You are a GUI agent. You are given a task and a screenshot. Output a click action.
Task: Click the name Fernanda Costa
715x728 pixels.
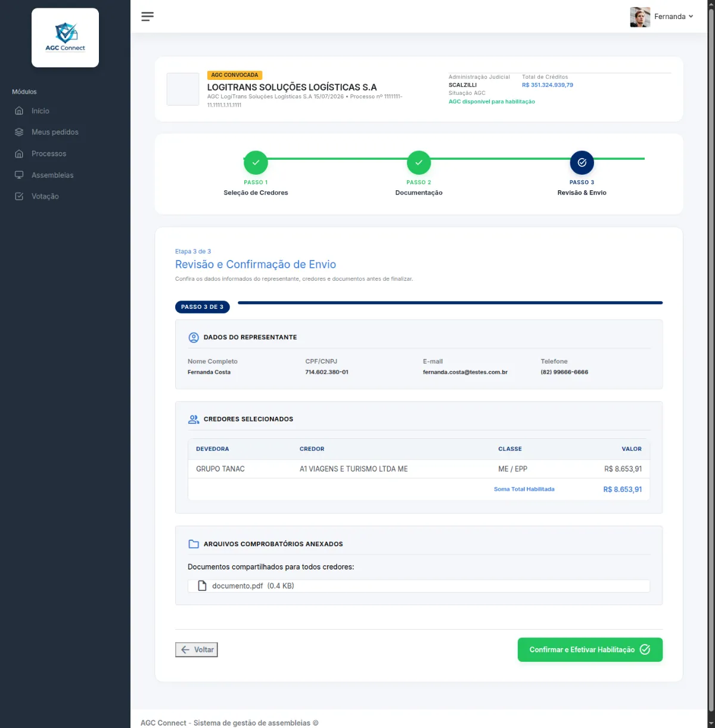209,372
